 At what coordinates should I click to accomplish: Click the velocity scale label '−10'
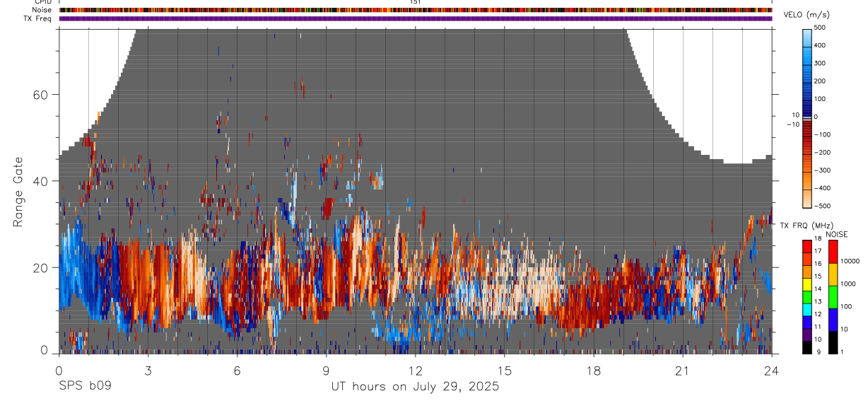[792, 124]
